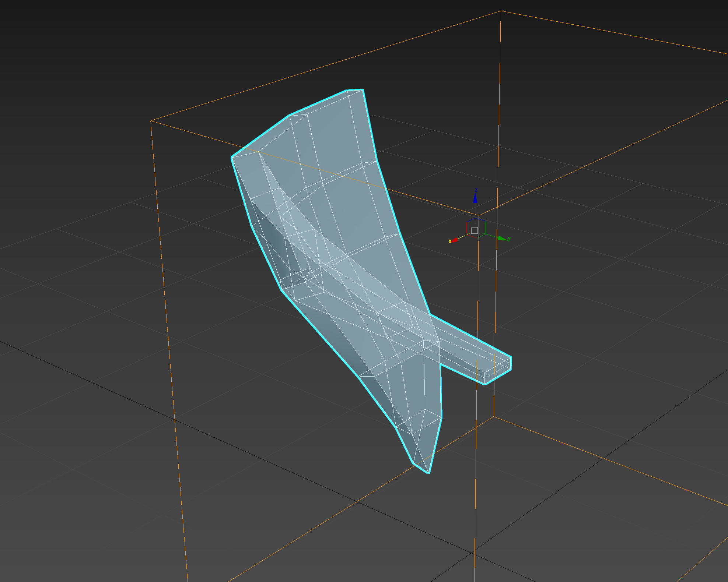Click the green Y-axis gizmo arrow

click(x=502, y=239)
